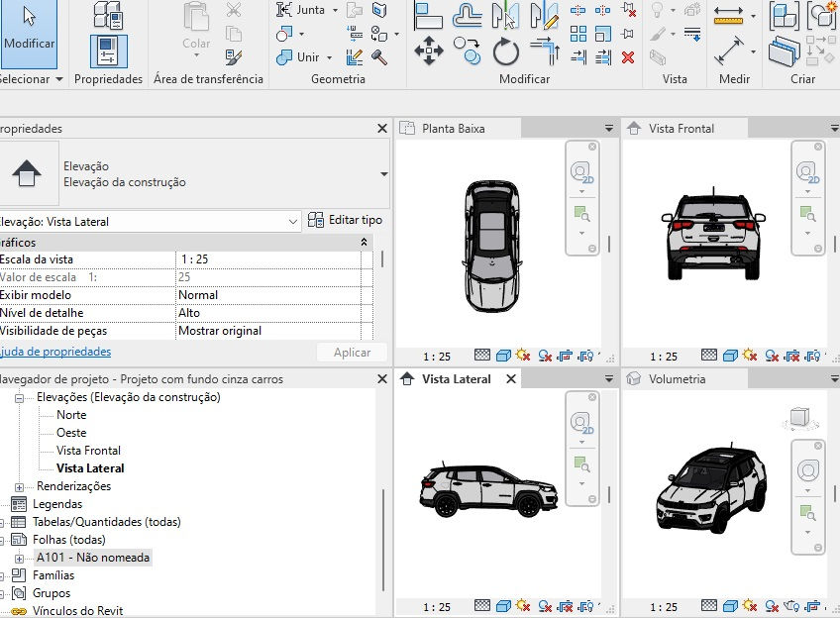Select the Demolish hammer tool
Viewport: 840px width, 618px height.
tap(379, 56)
